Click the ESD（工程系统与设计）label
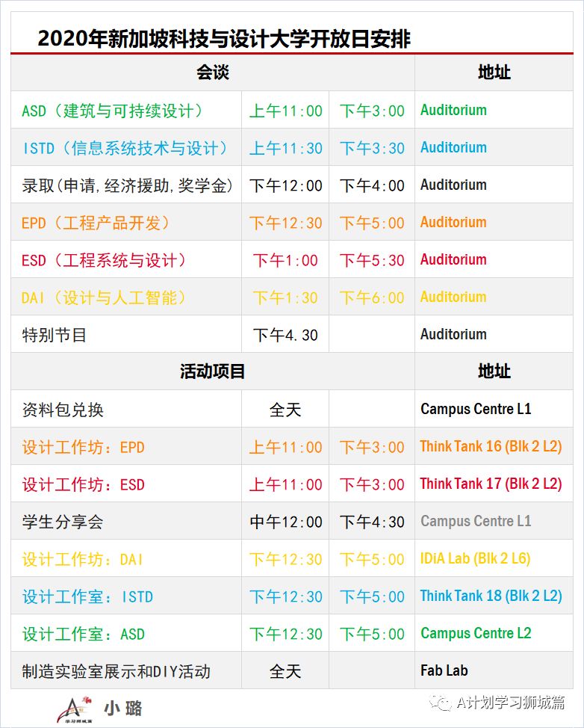This screenshot has height=728, width=584. coord(105,260)
